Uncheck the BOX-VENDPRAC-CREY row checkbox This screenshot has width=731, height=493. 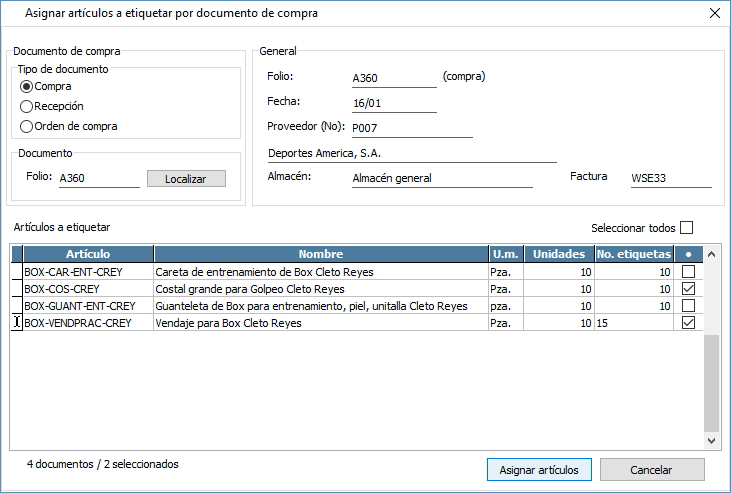pyautogui.click(x=688, y=323)
